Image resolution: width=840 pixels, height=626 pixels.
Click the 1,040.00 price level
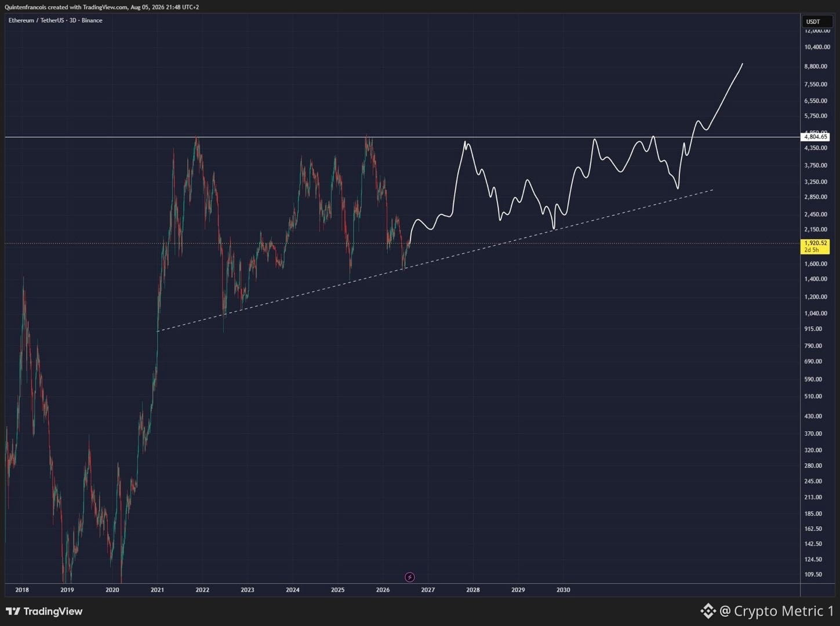click(816, 314)
